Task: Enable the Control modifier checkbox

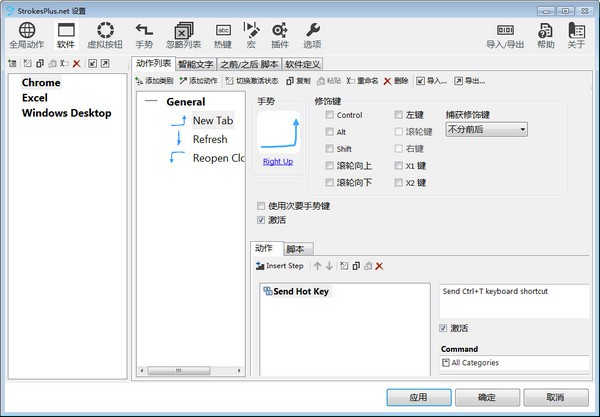Action: point(330,115)
